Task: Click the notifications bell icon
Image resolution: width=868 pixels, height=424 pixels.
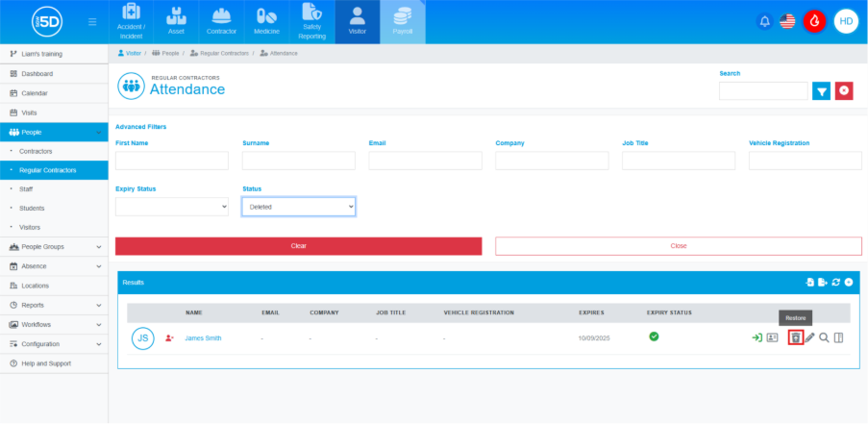Action: click(765, 21)
